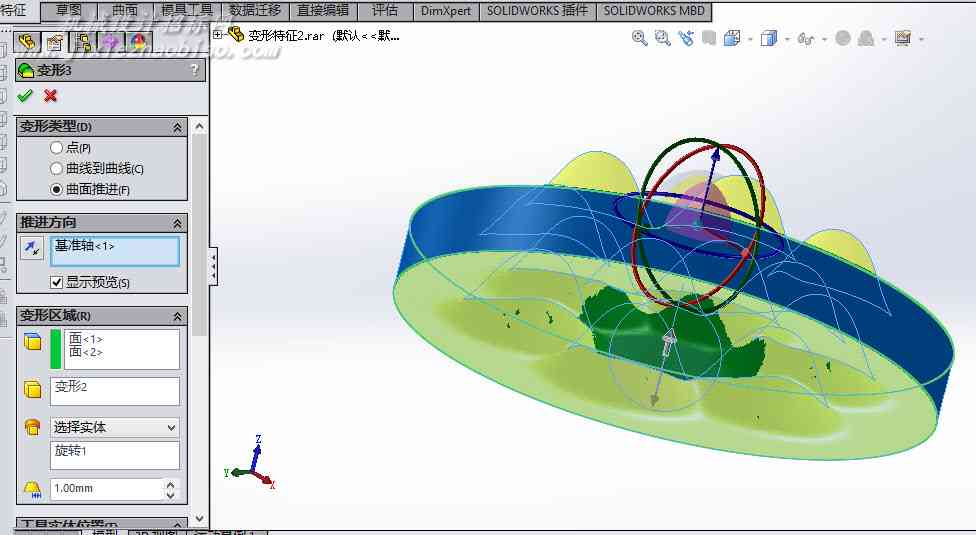The height and width of the screenshot is (535, 976).
Task: Click the Edit Appearance sphere icon
Action: click(843, 38)
